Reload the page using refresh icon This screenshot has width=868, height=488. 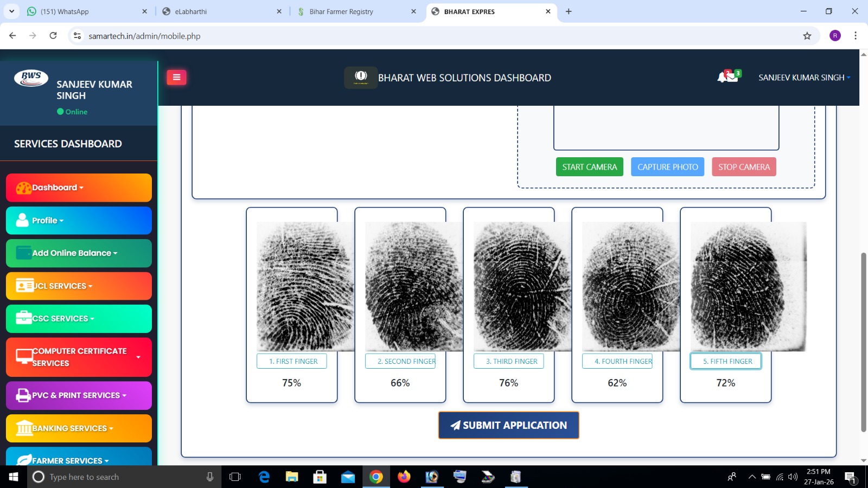[53, 36]
